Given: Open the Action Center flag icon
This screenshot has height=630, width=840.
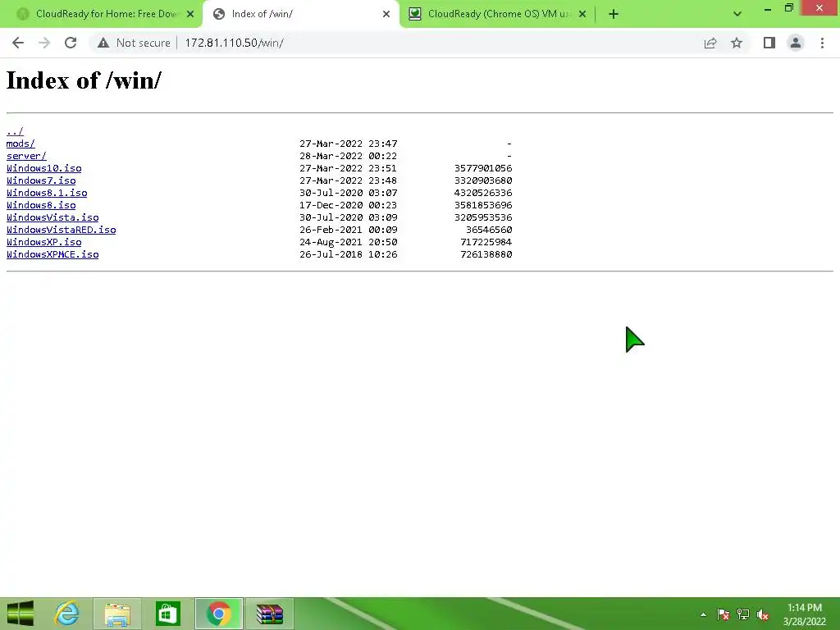Looking at the screenshot, I should click(x=724, y=614).
